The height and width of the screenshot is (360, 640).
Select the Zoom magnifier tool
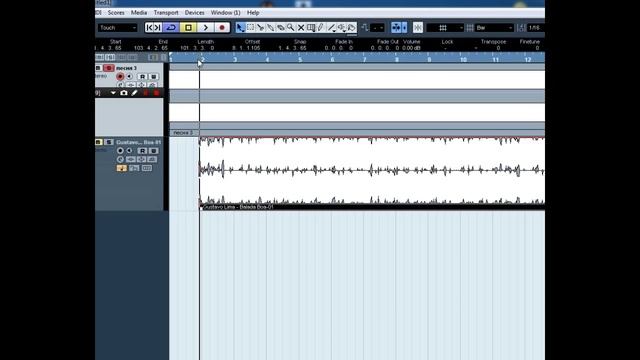290,28
